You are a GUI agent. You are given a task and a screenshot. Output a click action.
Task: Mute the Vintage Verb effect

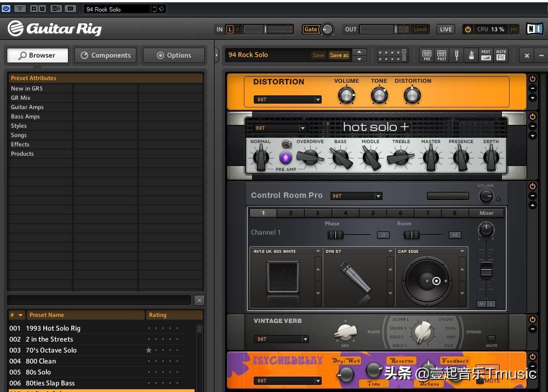pos(492,339)
